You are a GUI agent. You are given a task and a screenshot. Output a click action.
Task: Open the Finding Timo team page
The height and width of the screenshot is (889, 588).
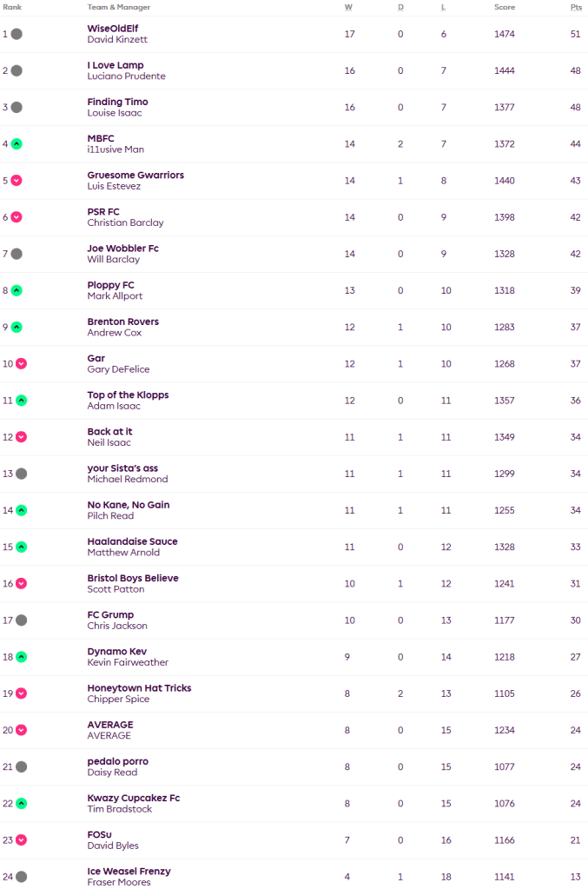pos(117,102)
